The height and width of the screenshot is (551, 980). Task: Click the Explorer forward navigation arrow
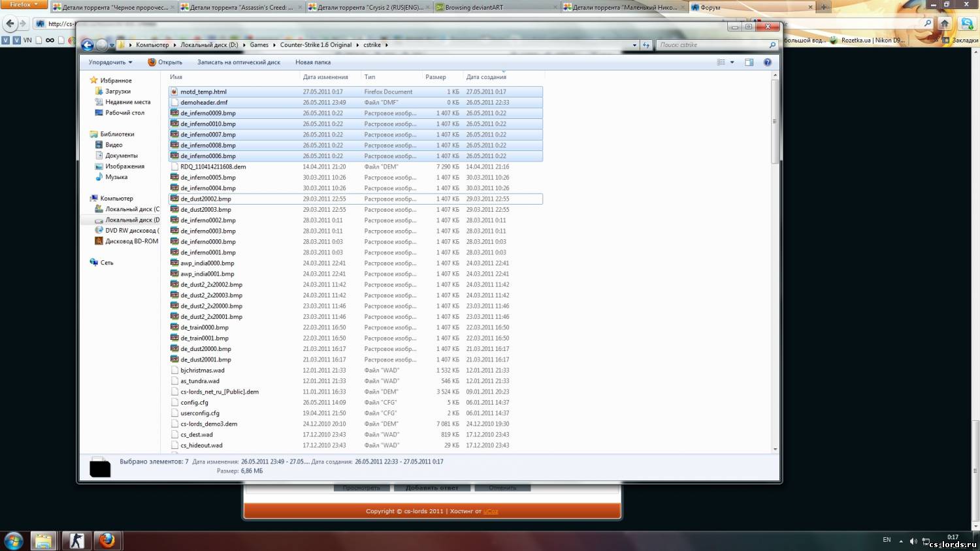(102, 45)
